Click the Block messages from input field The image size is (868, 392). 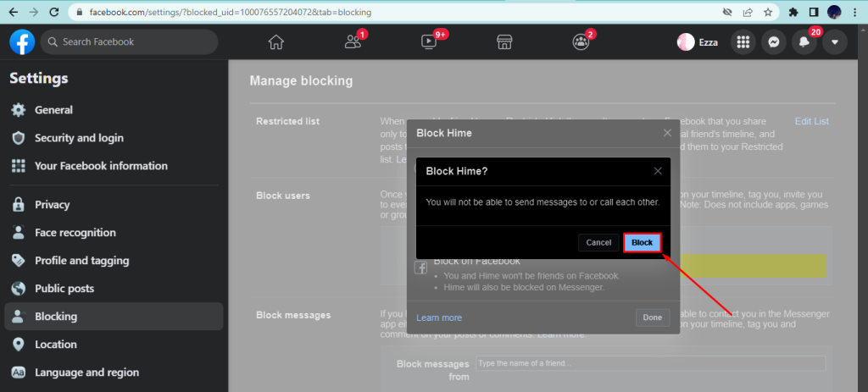(650, 363)
